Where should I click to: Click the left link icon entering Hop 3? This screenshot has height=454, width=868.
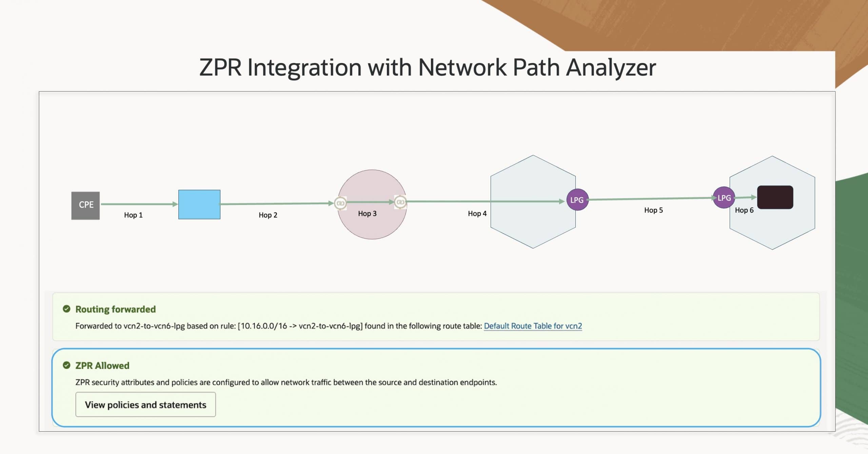tap(340, 202)
